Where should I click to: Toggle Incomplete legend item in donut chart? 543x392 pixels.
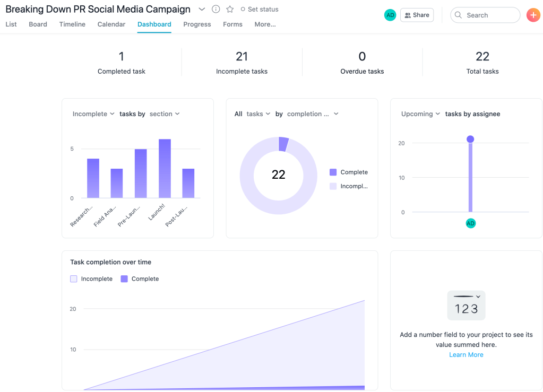tap(348, 186)
